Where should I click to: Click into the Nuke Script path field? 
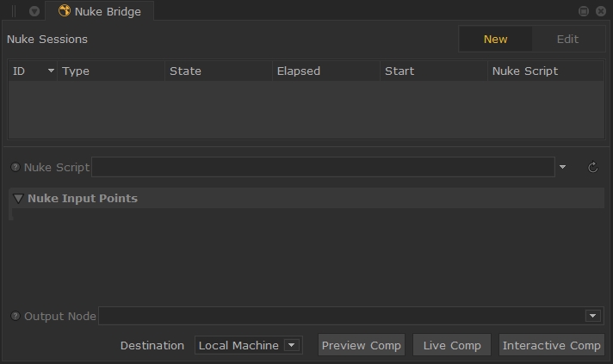tap(323, 167)
